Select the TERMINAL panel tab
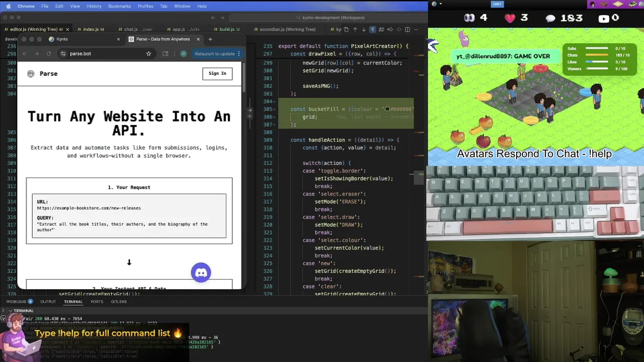The width and height of the screenshot is (644, 362). (73, 302)
